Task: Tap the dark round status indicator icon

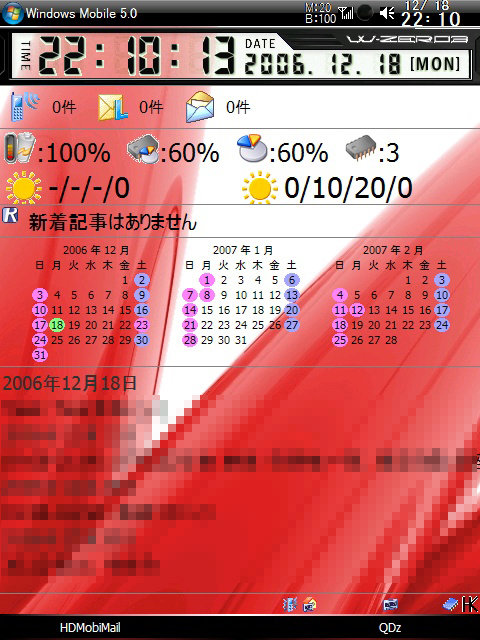Action: pos(364,13)
